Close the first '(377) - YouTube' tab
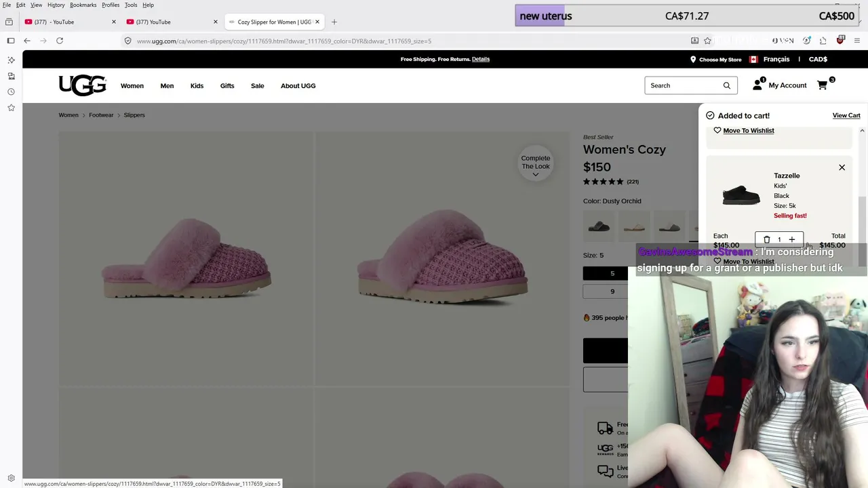This screenshot has height=488, width=868. [113, 22]
